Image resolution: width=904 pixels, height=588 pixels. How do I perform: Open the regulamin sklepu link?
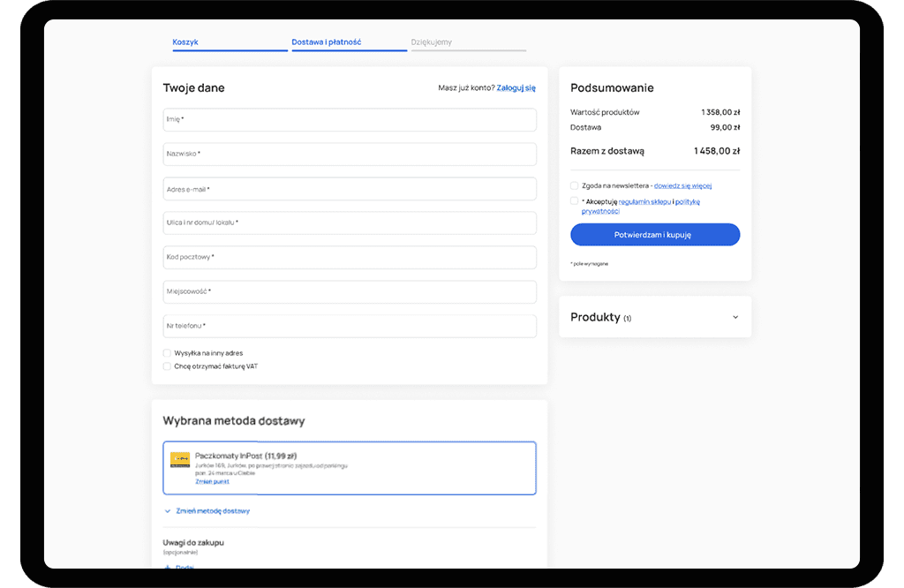[644, 202]
